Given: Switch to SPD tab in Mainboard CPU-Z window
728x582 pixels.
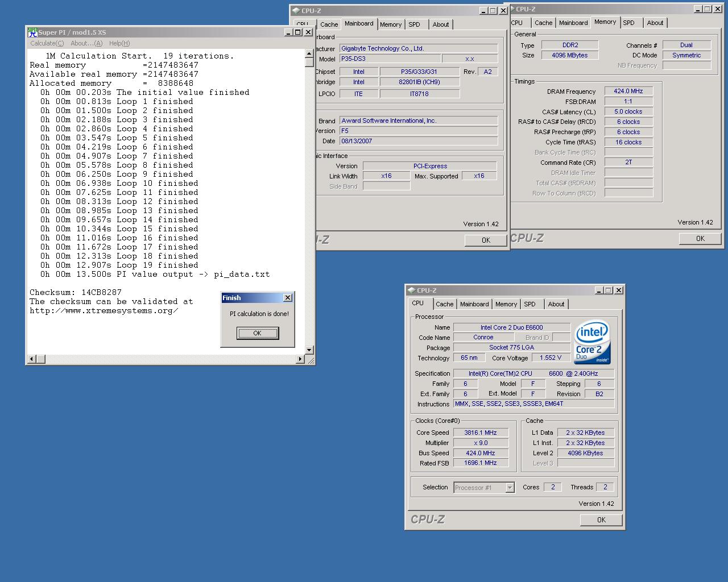Looking at the screenshot, I should click(x=415, y=24).
